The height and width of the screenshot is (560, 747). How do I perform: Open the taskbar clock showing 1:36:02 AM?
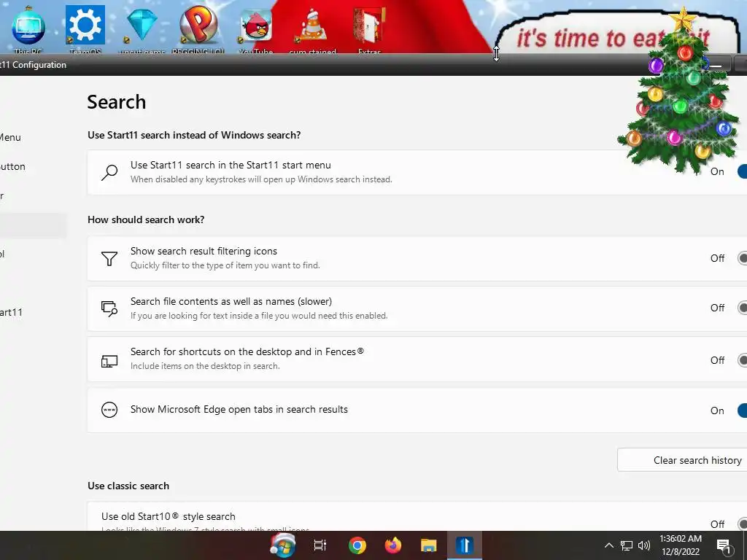click(681, 545)
